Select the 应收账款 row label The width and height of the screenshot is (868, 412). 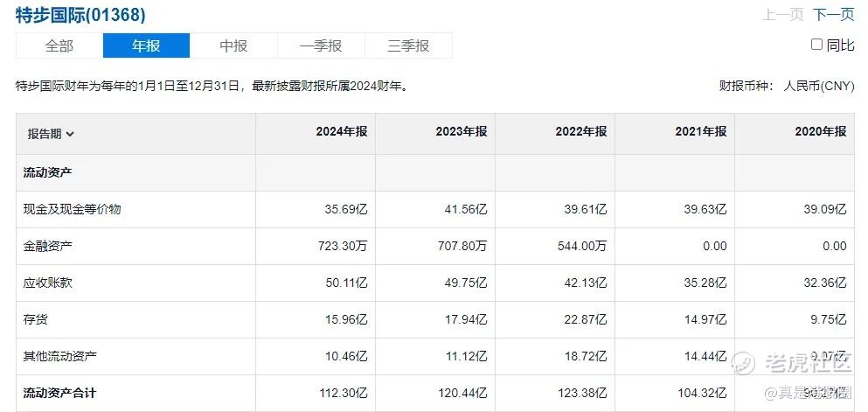point(47,283)
